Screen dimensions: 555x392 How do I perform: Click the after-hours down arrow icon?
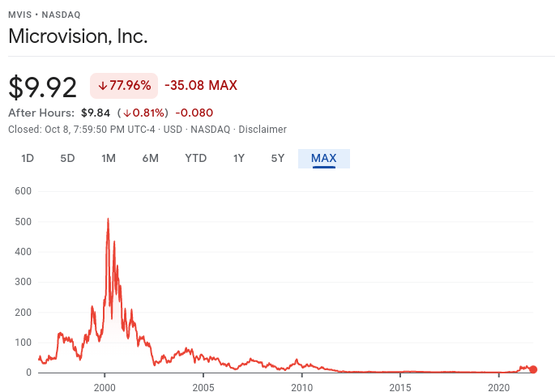[x=127, y=113]
